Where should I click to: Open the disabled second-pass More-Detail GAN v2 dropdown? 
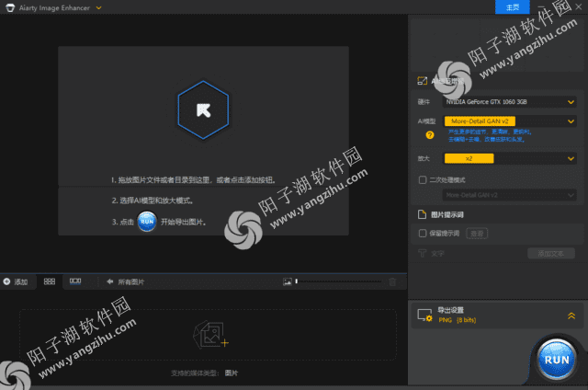(x=510, y=195)
